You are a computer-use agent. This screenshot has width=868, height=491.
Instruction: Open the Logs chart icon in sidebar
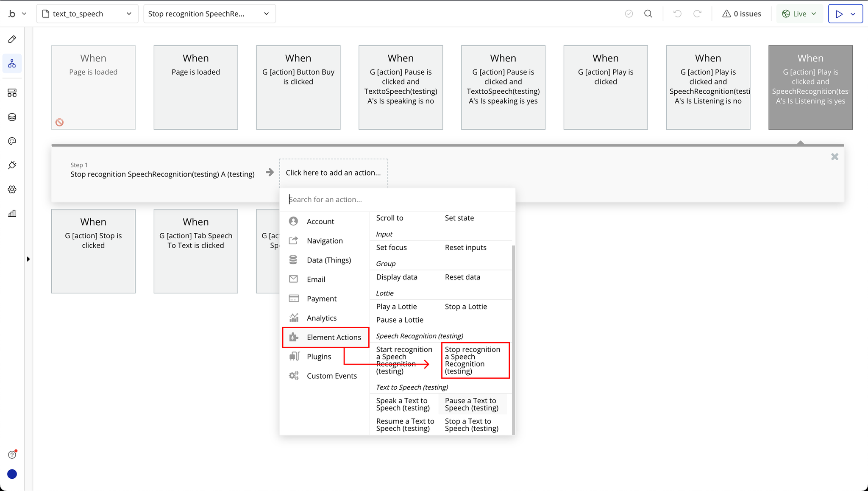tap(12, 214)
